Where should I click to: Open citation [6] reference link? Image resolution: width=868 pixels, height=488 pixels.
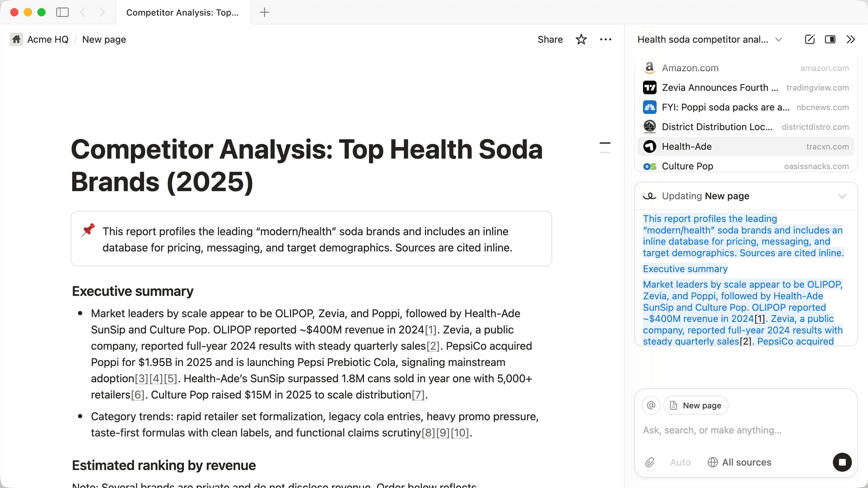[x=137, y=395]
